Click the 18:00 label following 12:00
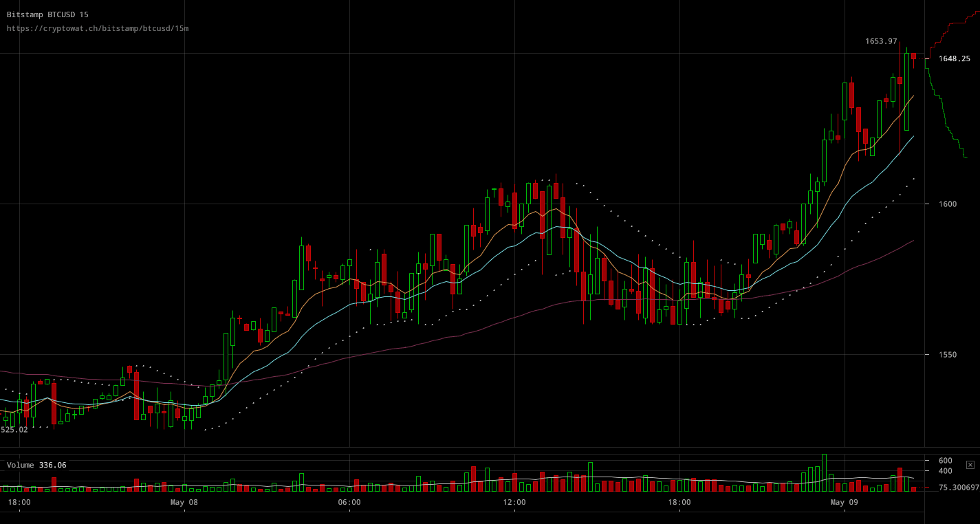The image size is (980, 524). tap(679, 503)
